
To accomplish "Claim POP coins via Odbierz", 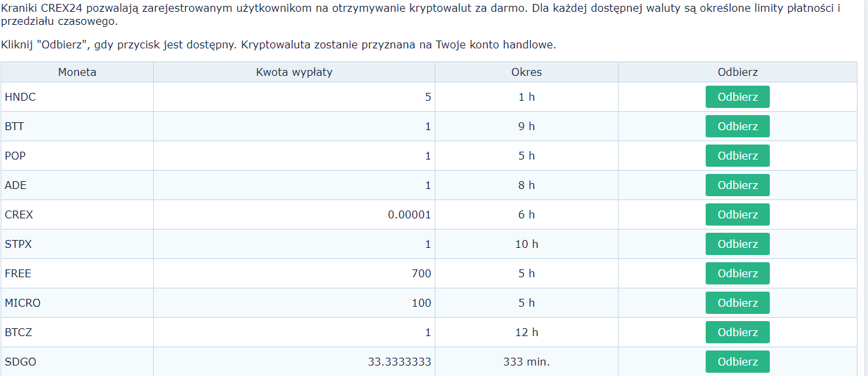I will (737, 156).
